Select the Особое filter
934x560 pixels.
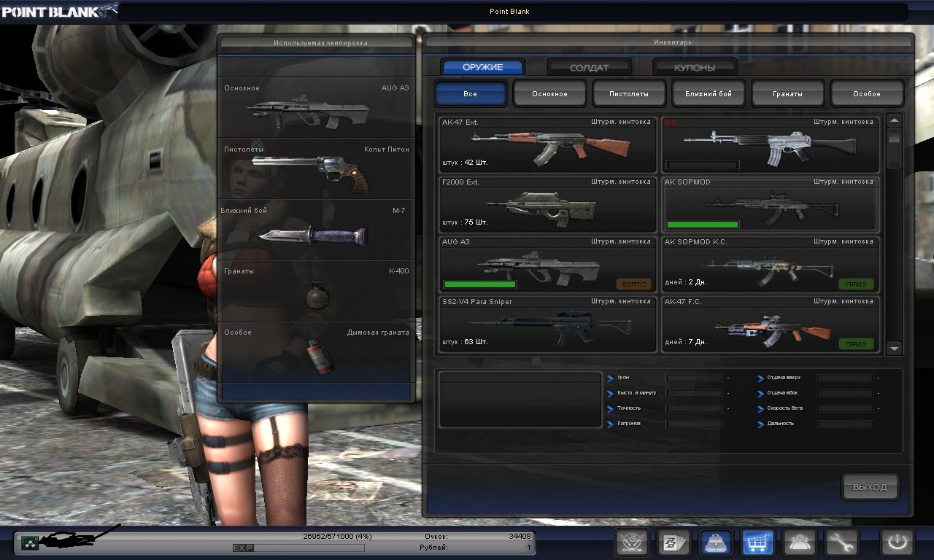867,93
